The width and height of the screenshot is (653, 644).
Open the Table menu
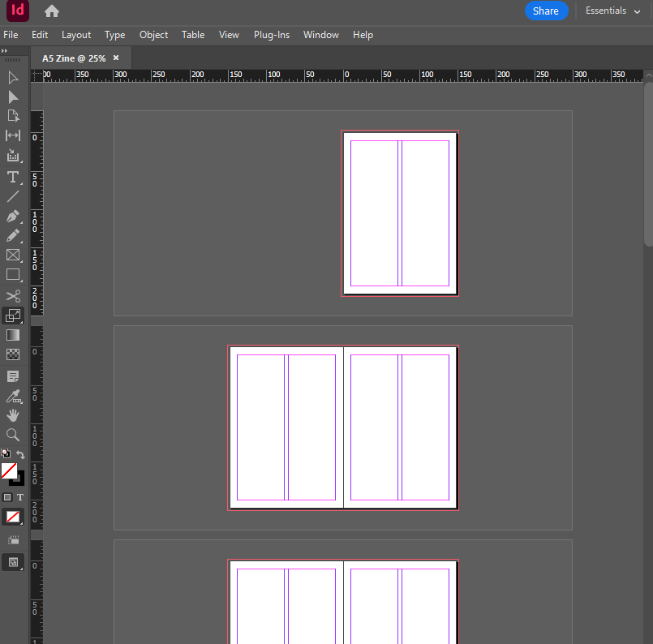coord(193,35)
